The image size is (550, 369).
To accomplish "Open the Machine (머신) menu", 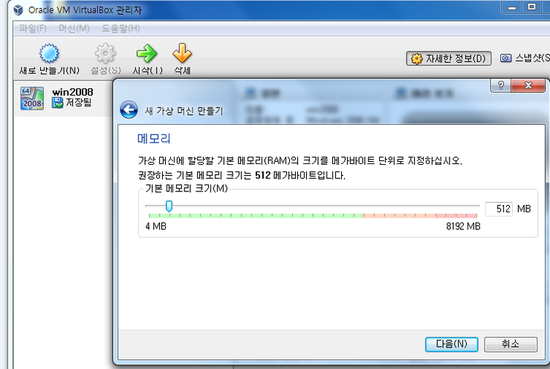I will click(x=74, y=28).
